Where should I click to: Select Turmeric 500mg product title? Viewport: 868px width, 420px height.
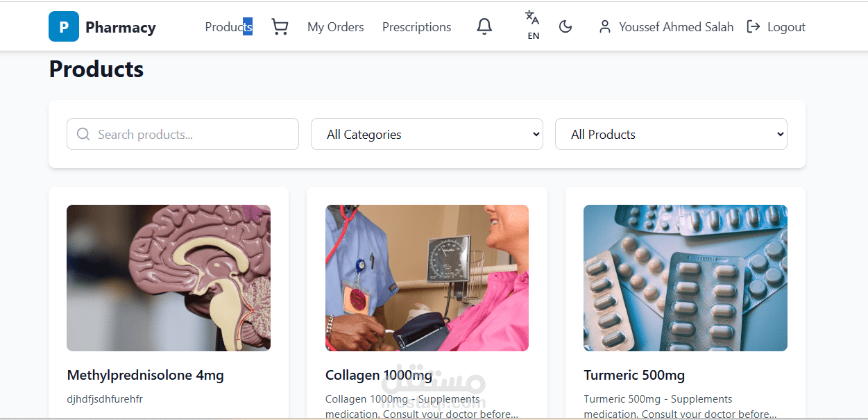[x=634, y=376]
